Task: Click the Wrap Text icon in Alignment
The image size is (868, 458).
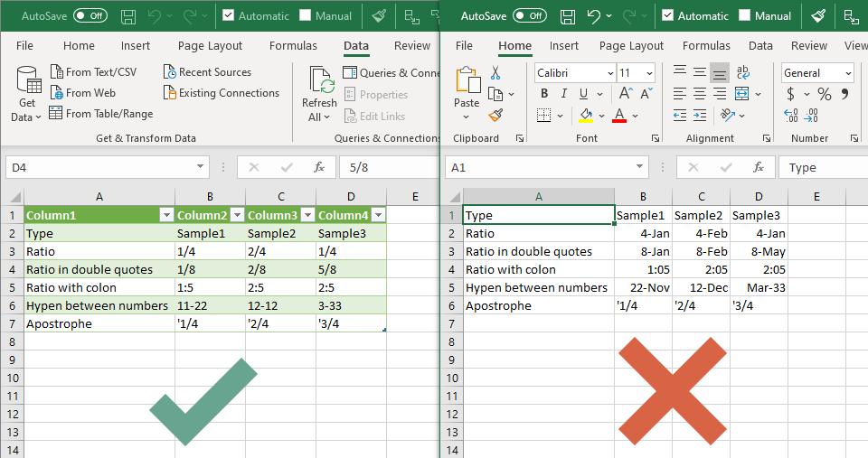Action: tap(742, 73)
